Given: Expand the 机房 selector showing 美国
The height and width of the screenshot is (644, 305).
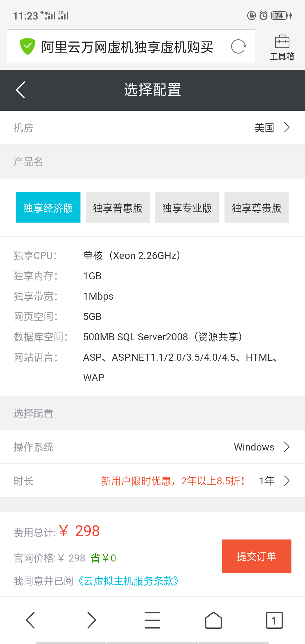Looking at the screenshot, I should pyautogui.click(x=152, y=127).
